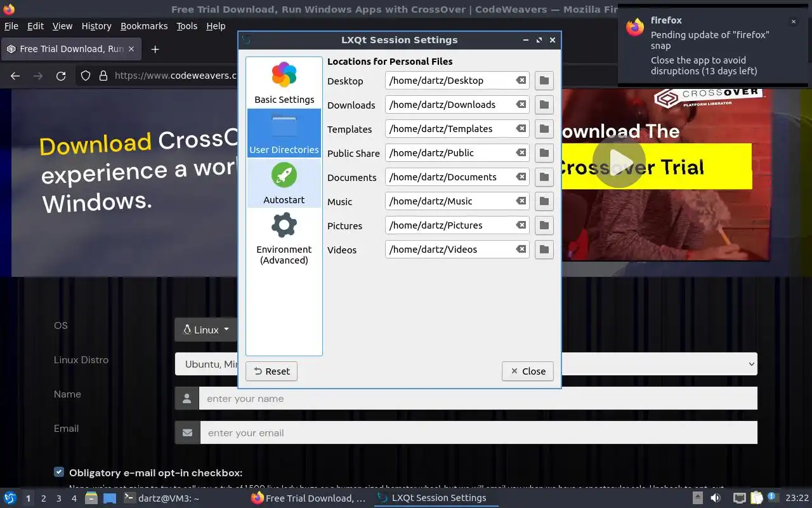Clear the Desktop path field
This screenshot has height=508, width=812.
[521, 81]
